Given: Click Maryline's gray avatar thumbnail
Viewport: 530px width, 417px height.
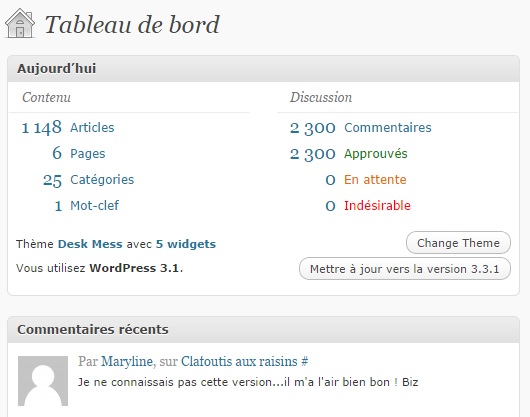Looking at the screenshot, I should coord(43,381).
